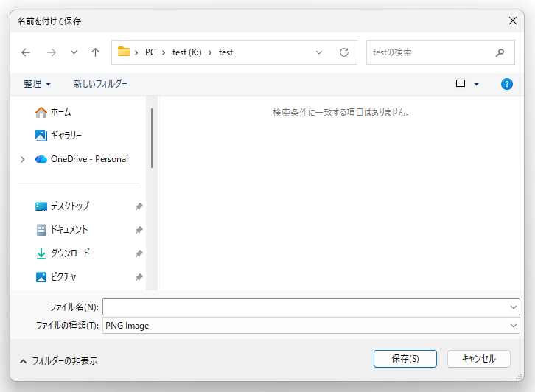This screenshot has width=535, height=392.
Task: Open the view options dropdown arrow
Action: pyautogui.click(x=476, y=84)
